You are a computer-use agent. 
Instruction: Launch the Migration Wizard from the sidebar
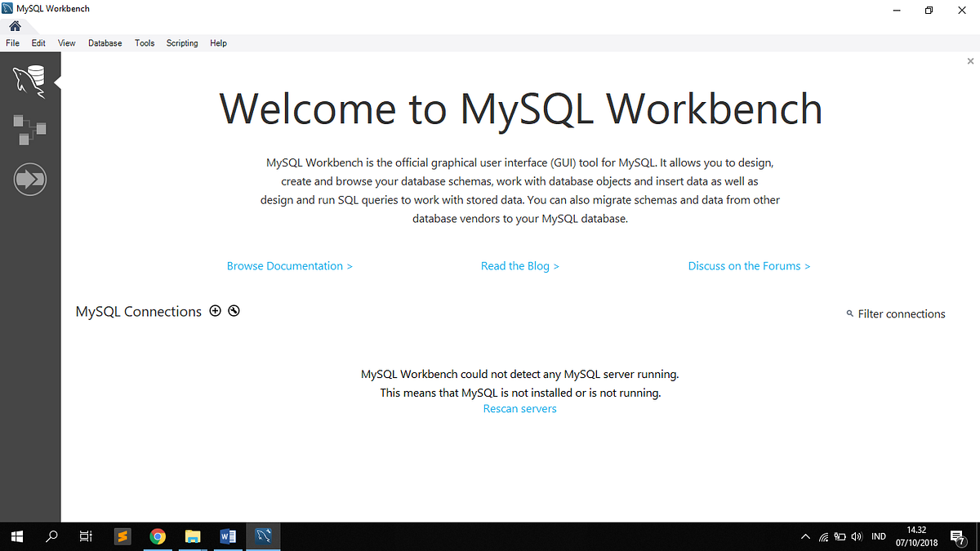click(x=29, y=179)
